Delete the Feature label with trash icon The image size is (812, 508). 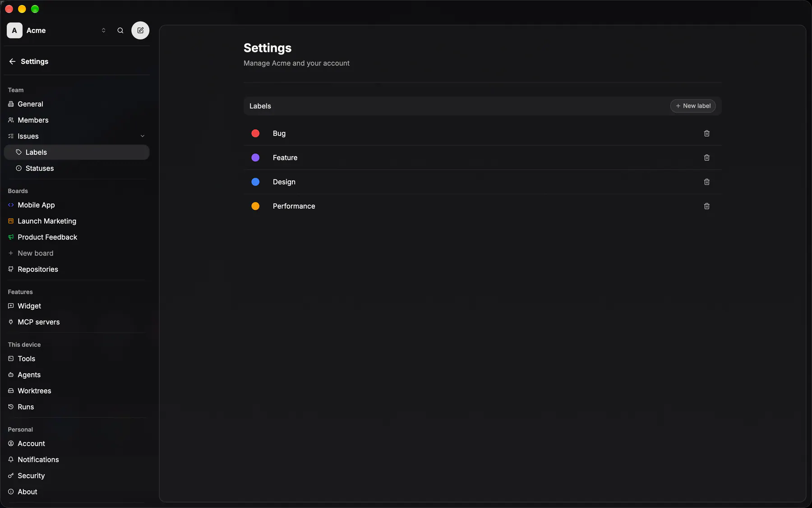click(707, 158)
